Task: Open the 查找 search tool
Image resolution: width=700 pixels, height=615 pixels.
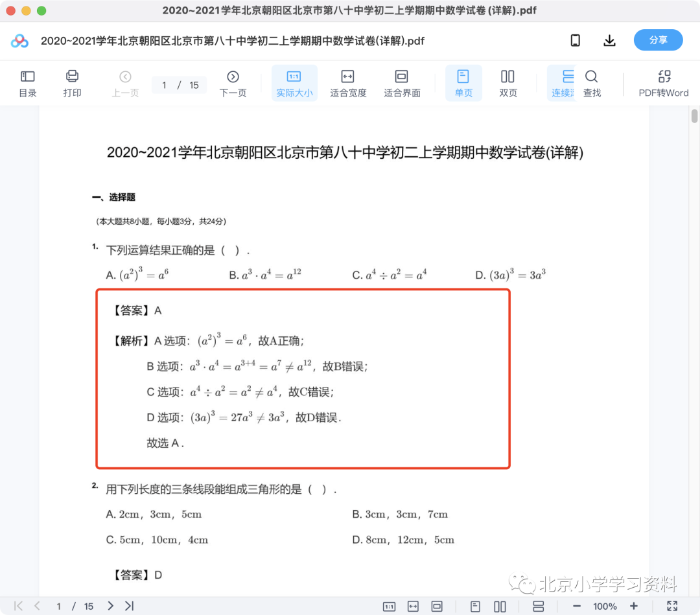Action: click(x=592, y=84)
